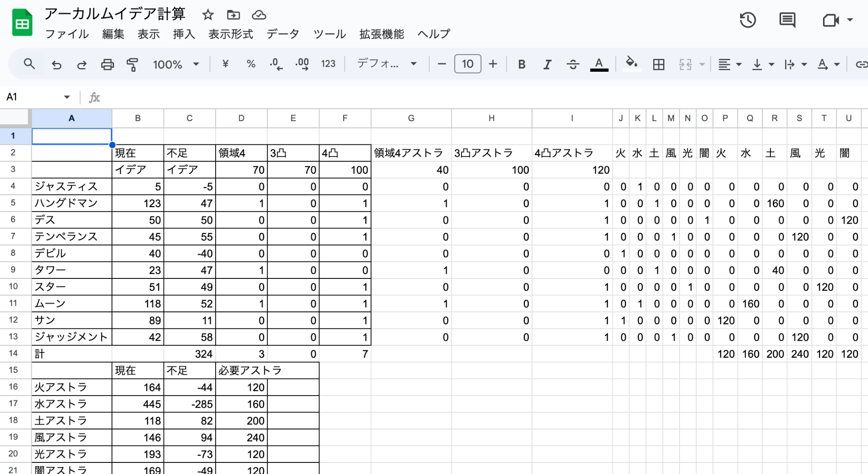Screen dimensions: 868x474
Task: Increase font size with plus button
Action: pyautogui.click(x=493, y=64)
